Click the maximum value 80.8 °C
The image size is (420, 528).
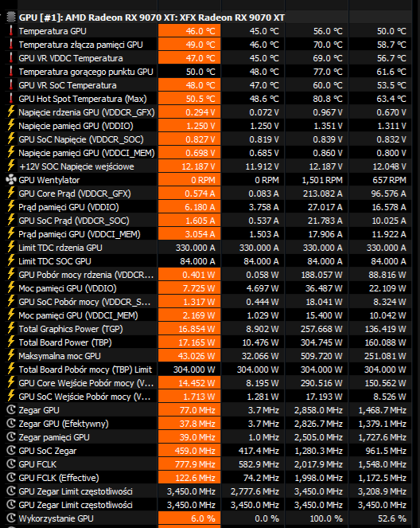click(x=328, y=99)
